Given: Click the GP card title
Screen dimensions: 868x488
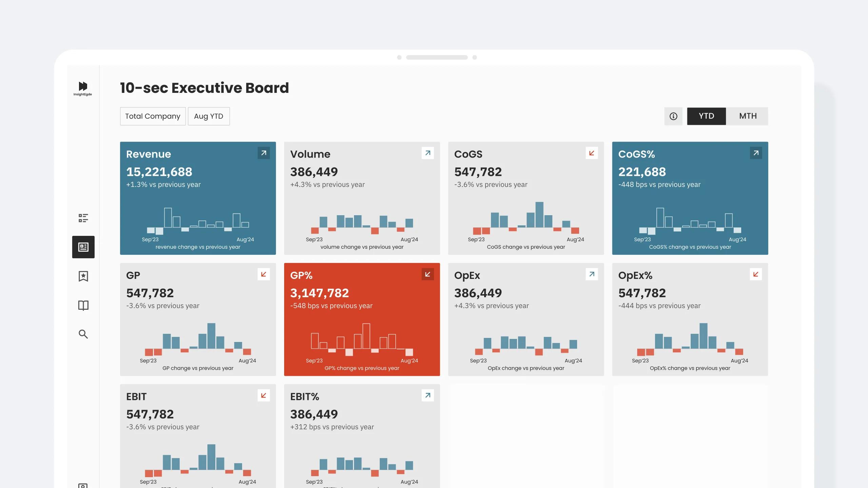Looking at the screenshot, I should pyautogui.click(x=133, y=276).
